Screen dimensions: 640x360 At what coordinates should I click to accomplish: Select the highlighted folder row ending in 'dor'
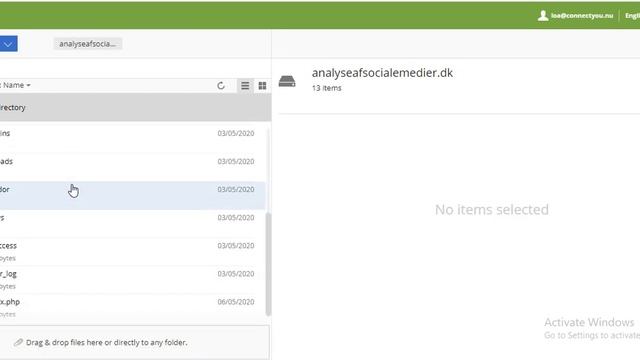pos(133,196)
